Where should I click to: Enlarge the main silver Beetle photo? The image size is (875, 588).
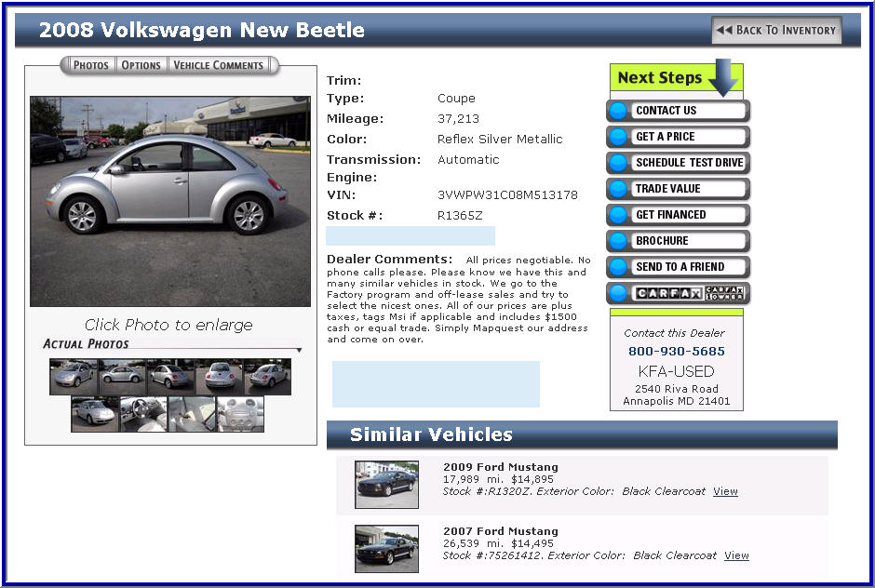pos(170,201)
